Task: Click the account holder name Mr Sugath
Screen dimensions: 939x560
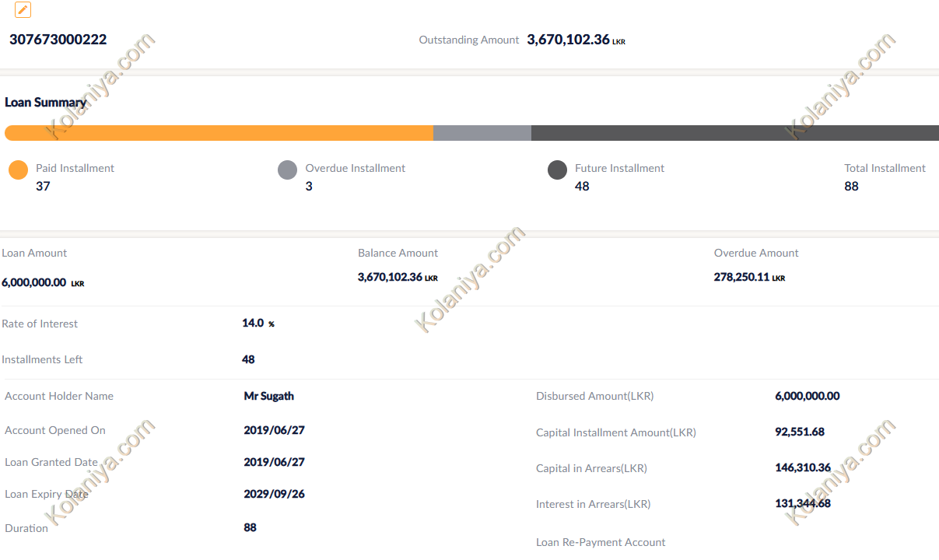Action: [269, 396]
